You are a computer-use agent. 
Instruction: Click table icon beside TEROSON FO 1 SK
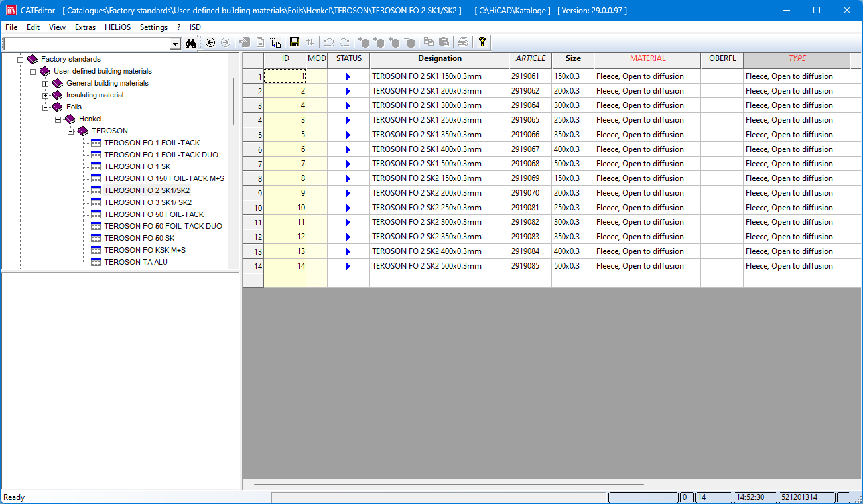96,167
